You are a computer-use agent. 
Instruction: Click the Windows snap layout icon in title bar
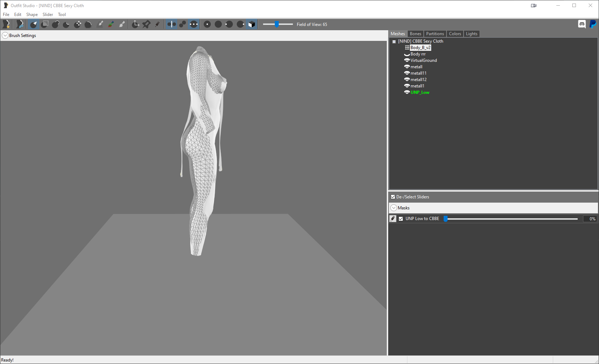534,6
